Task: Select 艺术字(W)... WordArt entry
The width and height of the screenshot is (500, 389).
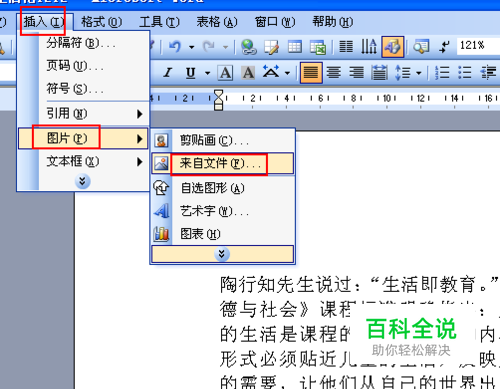Action: click(x=223, y=211)
